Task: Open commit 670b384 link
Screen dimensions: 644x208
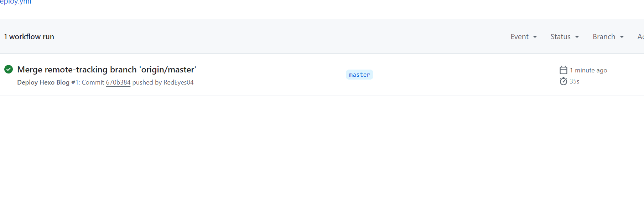Action: pyautogui.click(x=118, y=82)
